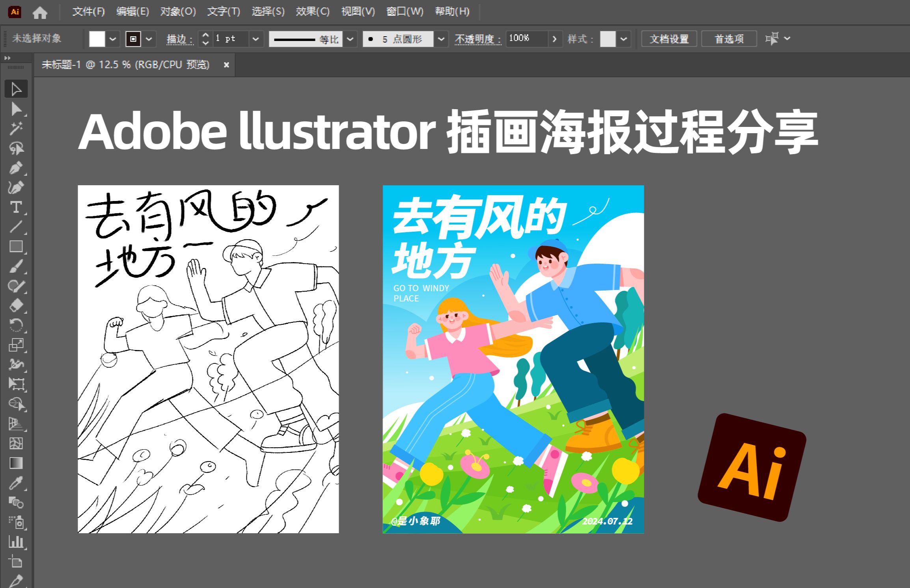Open the variable width profile dropdown
This screenshot has width=910, height=588.
[350, 39]
